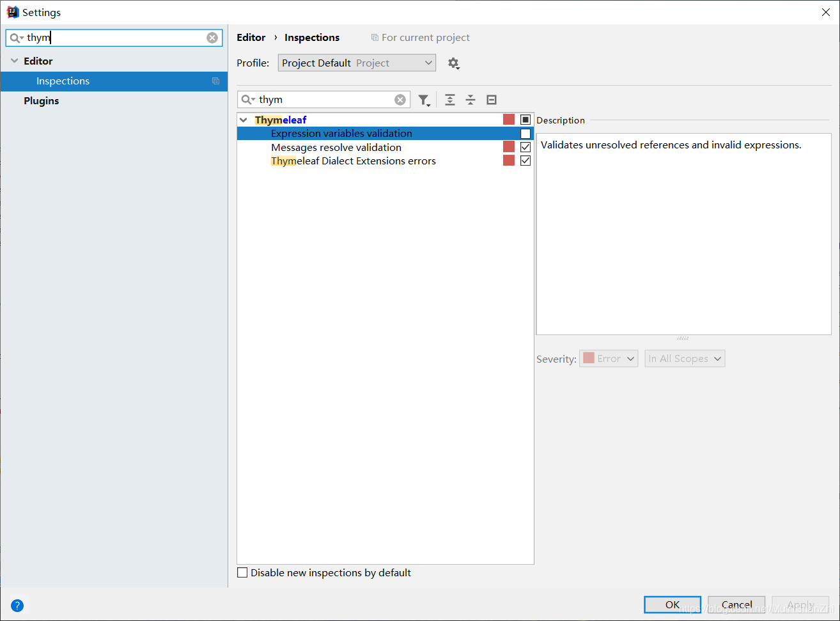
Task: Toggle the Thymeleaf group checkbox
Action: (525, 120)
